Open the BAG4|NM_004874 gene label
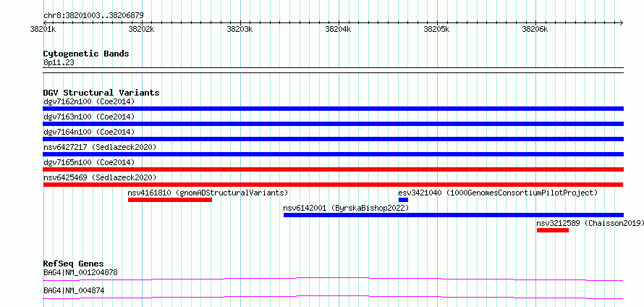Image resolution: width=644 pixels, height=307 pixels. tap(74, 290)
